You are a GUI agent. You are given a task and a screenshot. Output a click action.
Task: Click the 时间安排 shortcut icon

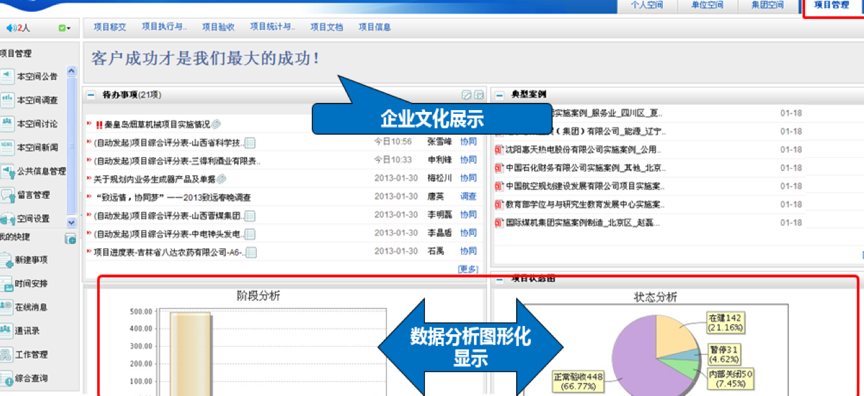(x=6, y=284)
